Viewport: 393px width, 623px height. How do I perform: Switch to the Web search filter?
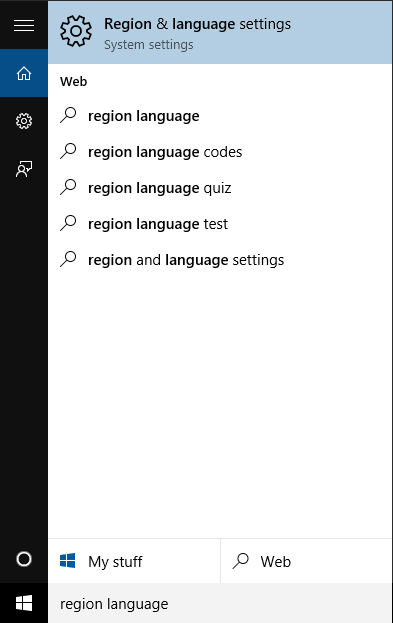tap(306, 561)
